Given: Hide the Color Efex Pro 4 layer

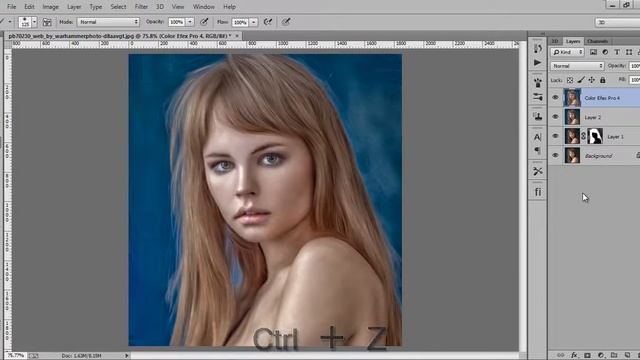Looking at the screenshot, I should (x=555, y=98).
